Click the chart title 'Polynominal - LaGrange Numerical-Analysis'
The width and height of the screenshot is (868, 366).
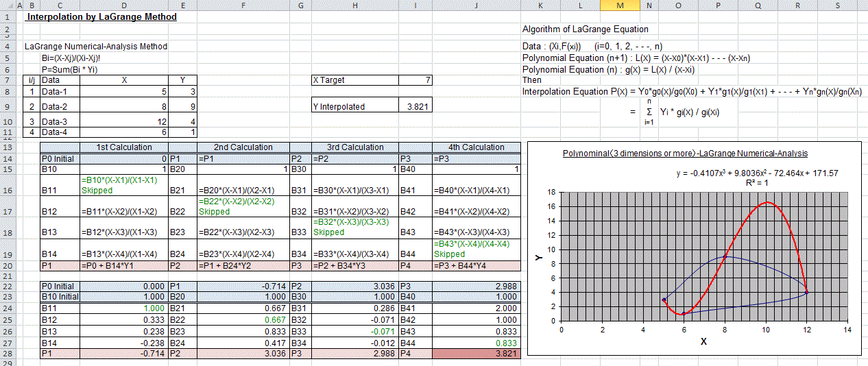pos(685,154)
